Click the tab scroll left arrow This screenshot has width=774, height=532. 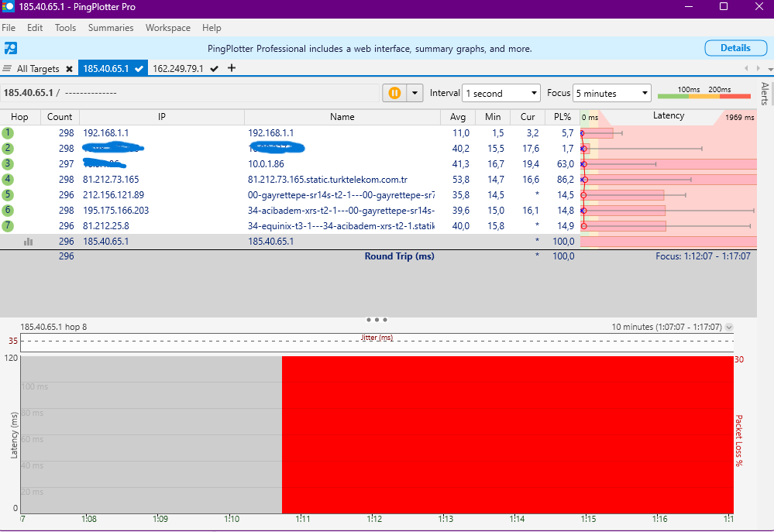(x=746, y=68)
